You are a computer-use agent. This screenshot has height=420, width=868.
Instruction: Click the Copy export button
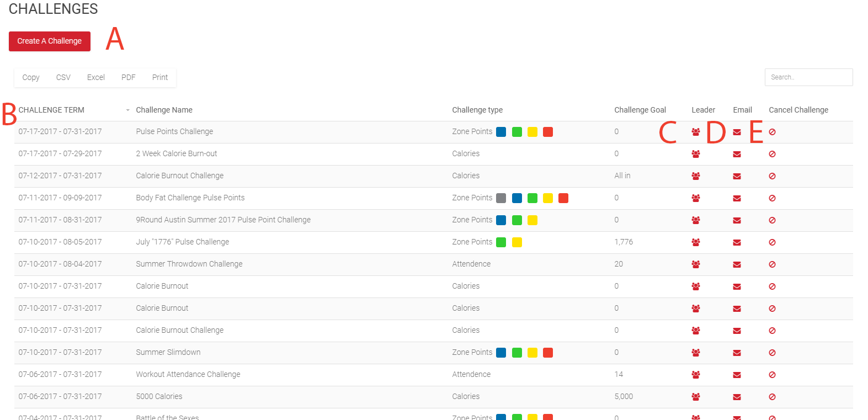(31, 77)
